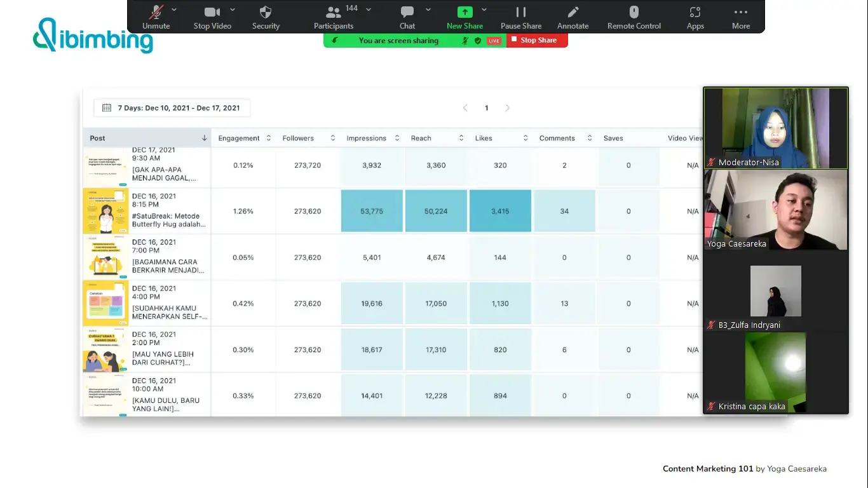The height and width of the screenshot is (488, 868).
Task: Sort table by Engagement column
Action: pos(244,138)
